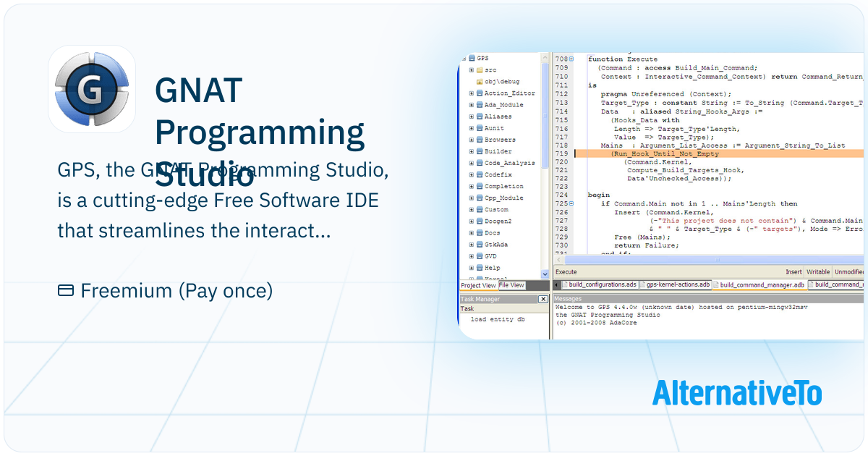
Task: Click the Insert status bar indicator
Action: (x=793, y=272)
